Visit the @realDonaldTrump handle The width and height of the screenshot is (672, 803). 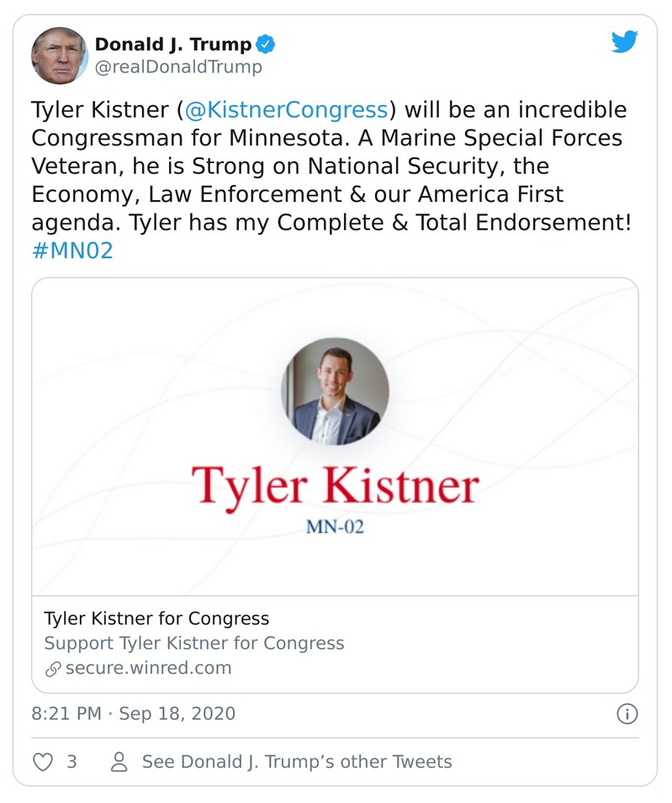(x=178, y=67)
